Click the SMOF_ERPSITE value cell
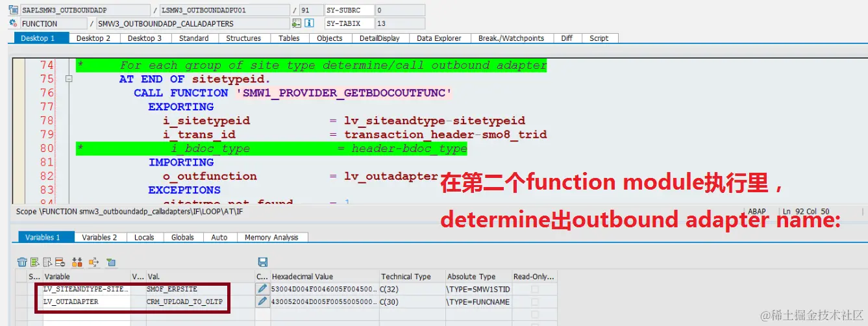This screenshot has width=868, height=326. pyautogui.click(x=200, y=288)
